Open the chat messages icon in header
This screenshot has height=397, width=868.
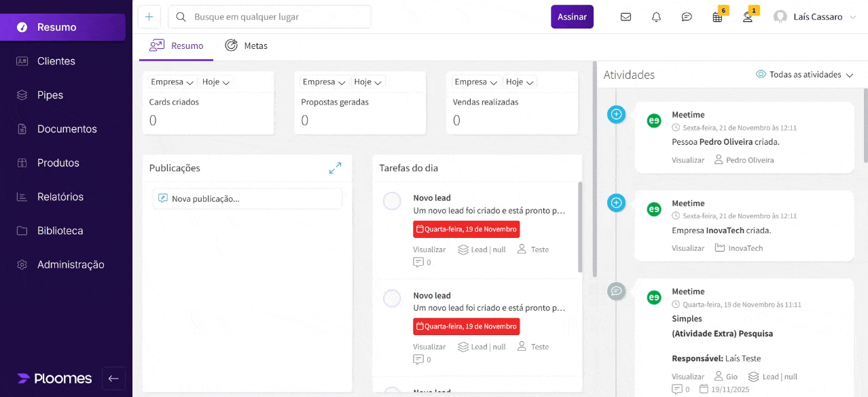click(x=687, y=17)
